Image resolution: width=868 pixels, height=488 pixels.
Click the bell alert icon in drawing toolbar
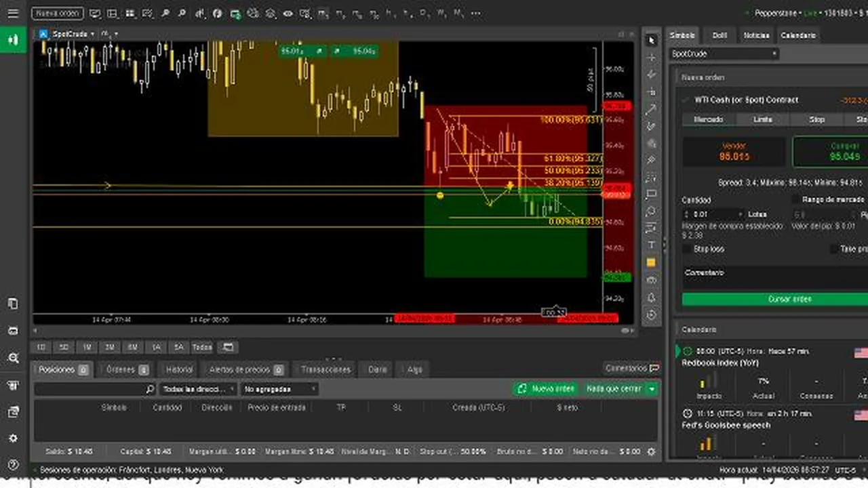coord(652,298)
